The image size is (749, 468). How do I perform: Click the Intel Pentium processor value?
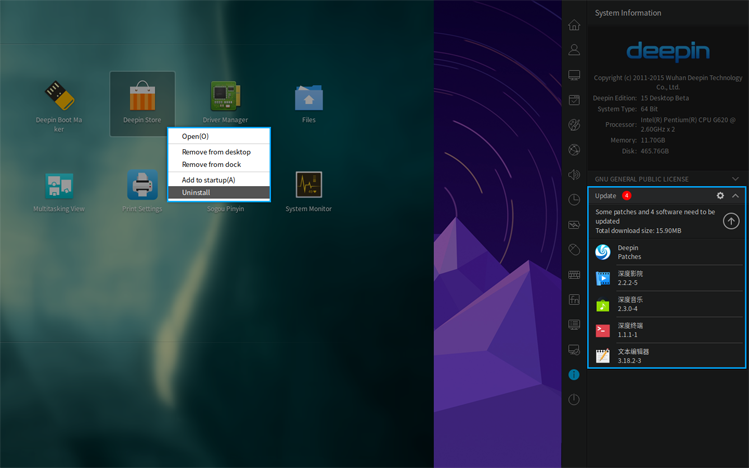688,124
